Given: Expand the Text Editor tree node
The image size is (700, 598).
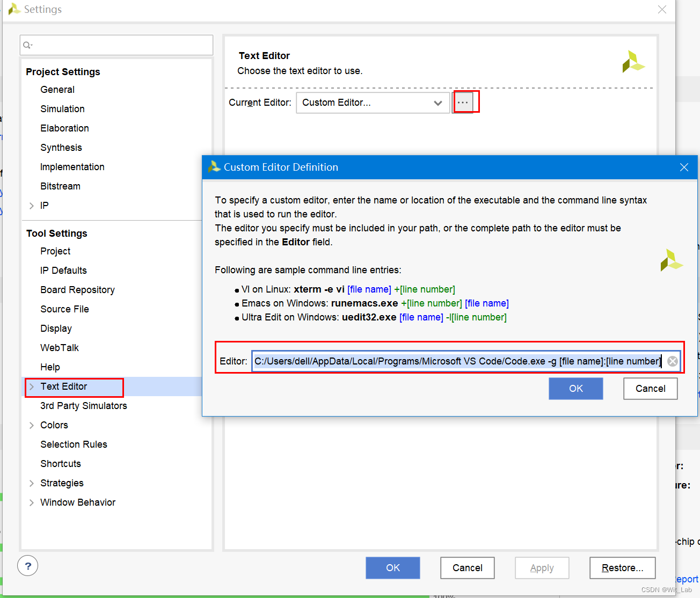Looking at the screenshot, I should pyautogui.click(x=31, y=386).
